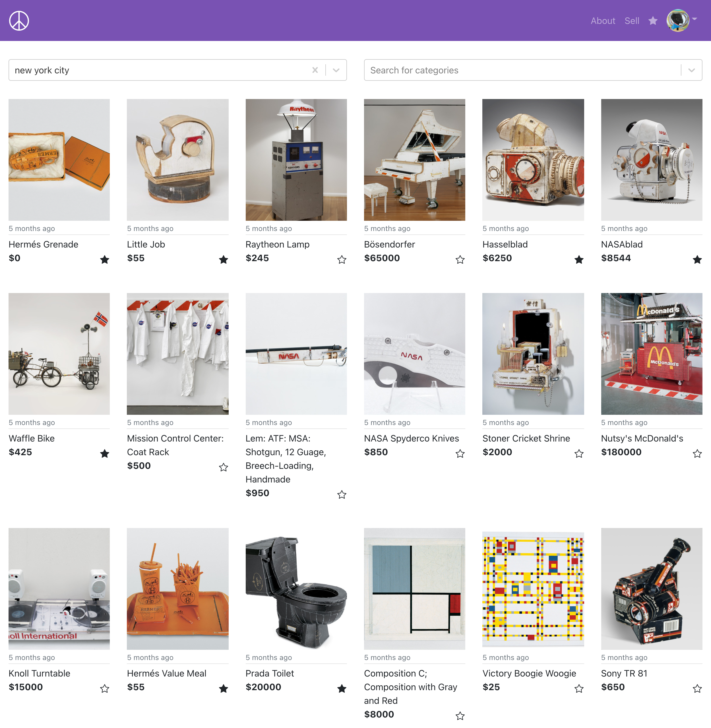Viewport: 711px width, 728px height.
Task: Open favorites via header star icon
Action: (x=653, y=20)
